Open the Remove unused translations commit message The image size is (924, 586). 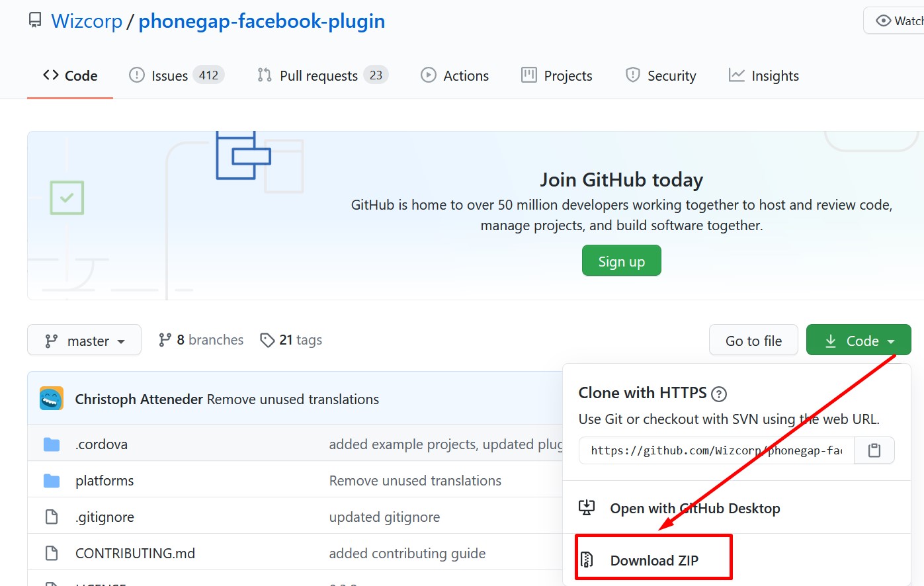click(293, 399)
